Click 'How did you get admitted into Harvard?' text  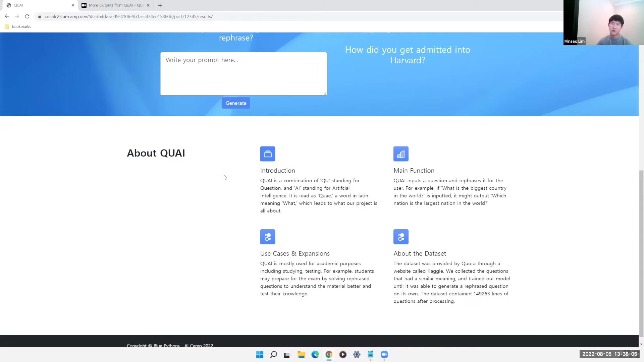[408, 55]
